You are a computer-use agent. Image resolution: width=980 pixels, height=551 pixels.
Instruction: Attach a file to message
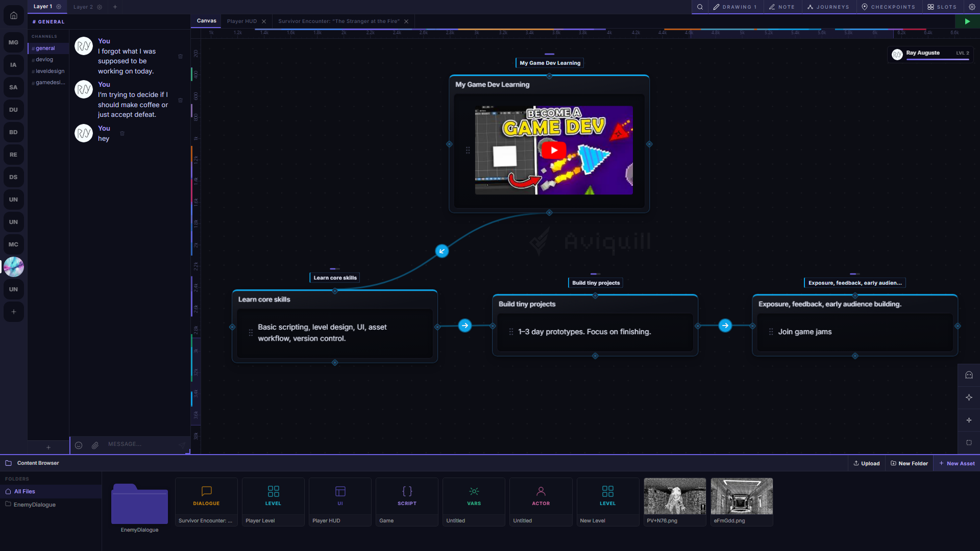coord(95,445)
